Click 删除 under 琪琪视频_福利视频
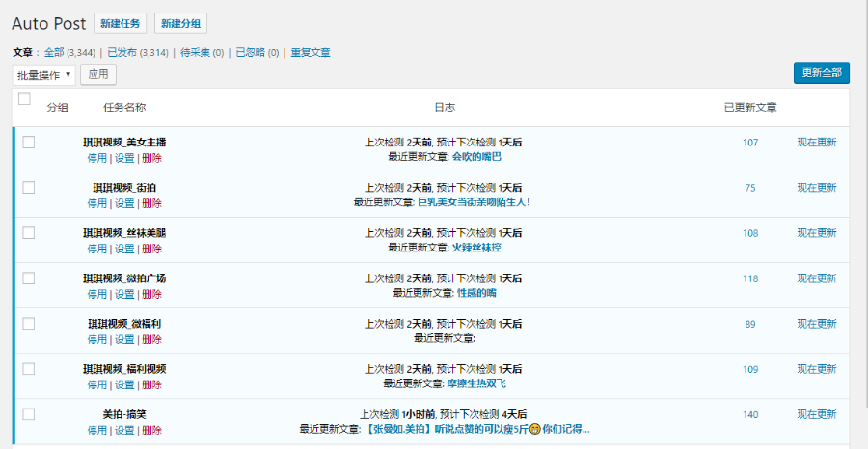Viewport: 868px width, 449px height. point(151,384)
